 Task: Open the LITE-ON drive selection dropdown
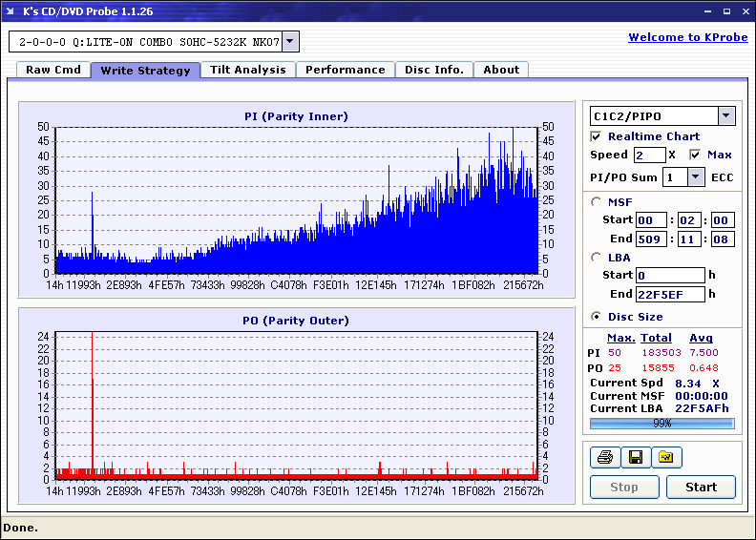click(x=291, y=42)
